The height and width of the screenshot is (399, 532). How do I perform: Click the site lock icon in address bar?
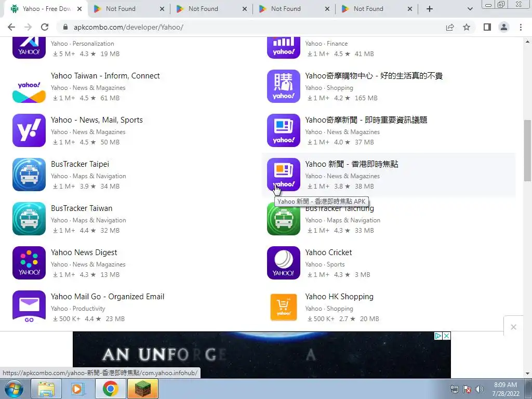(65, 27)
